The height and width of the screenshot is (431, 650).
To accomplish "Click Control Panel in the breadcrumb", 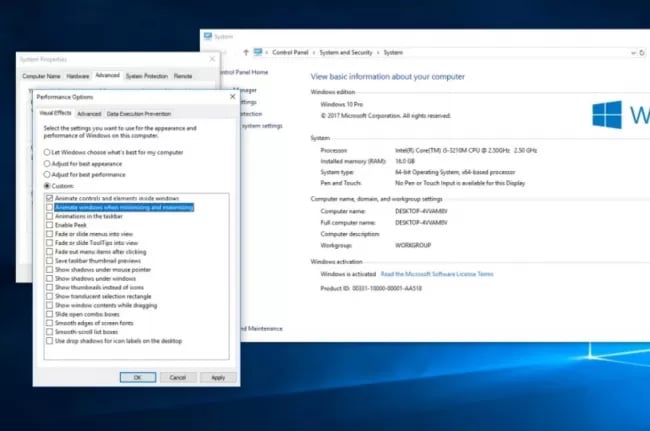I will (x=290, y=52).
